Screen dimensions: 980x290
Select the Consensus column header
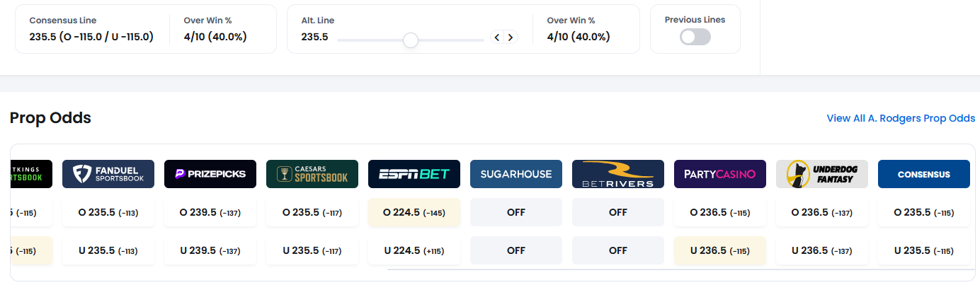pyautogui.click(x=924, y=174)
